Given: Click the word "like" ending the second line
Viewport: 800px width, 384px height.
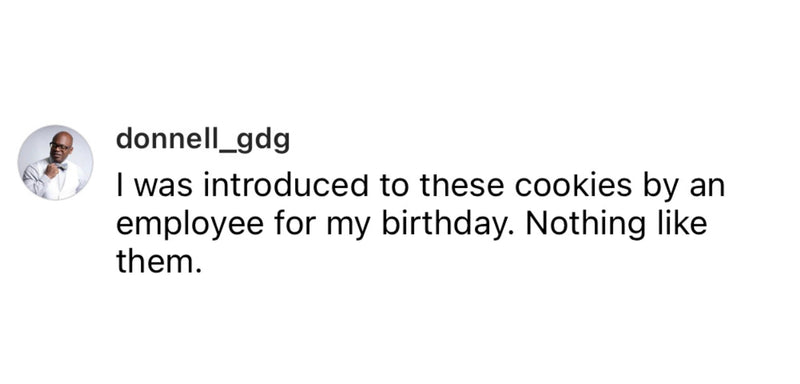Looking at the screenshot, I should click(682, 224).
